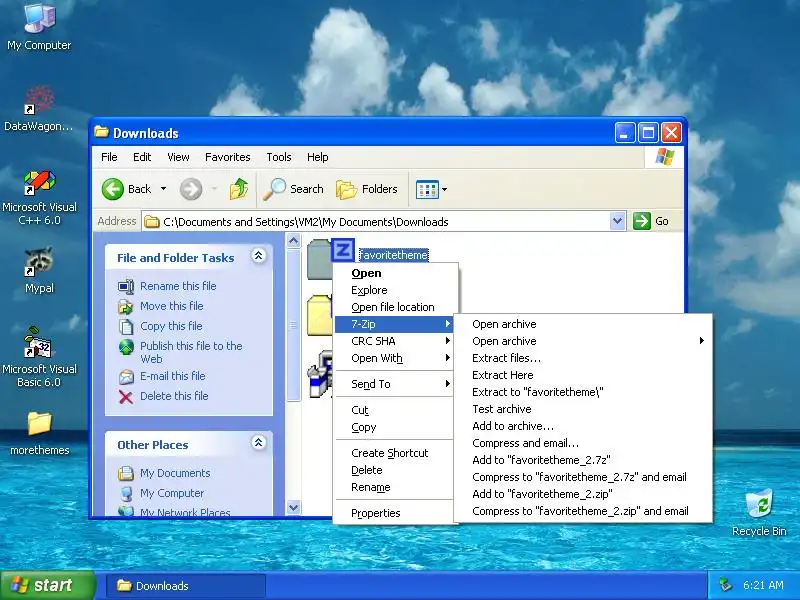This screenshot has width=800, height=600.
Task: Click the address bar path field
Action: click(377, 221)
